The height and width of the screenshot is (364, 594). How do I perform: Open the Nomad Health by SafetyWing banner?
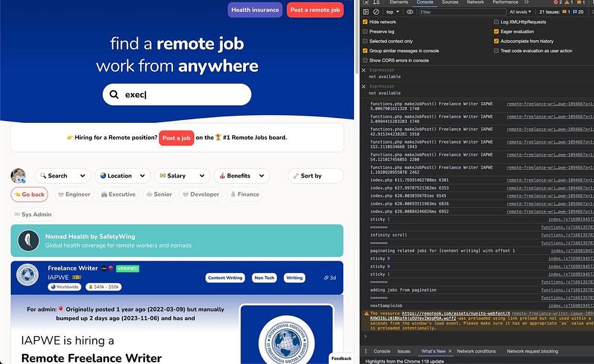pyautogui.click(x=177, y=241)
